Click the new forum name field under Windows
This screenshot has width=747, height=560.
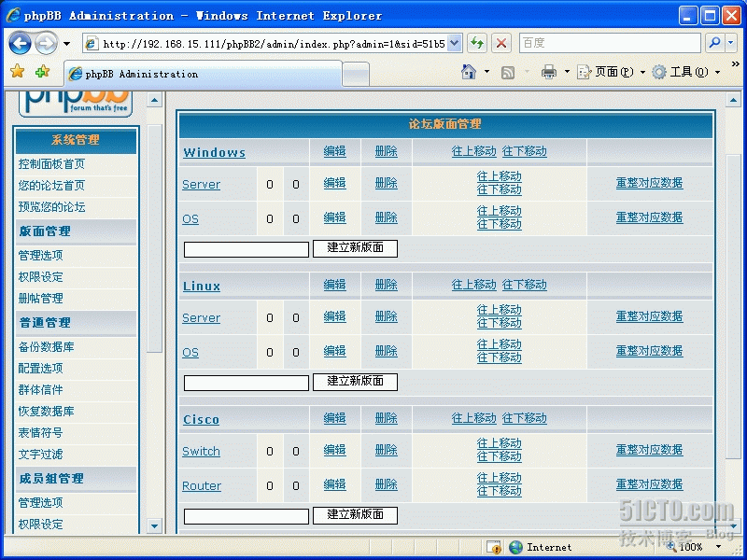(x=247, y=249)
